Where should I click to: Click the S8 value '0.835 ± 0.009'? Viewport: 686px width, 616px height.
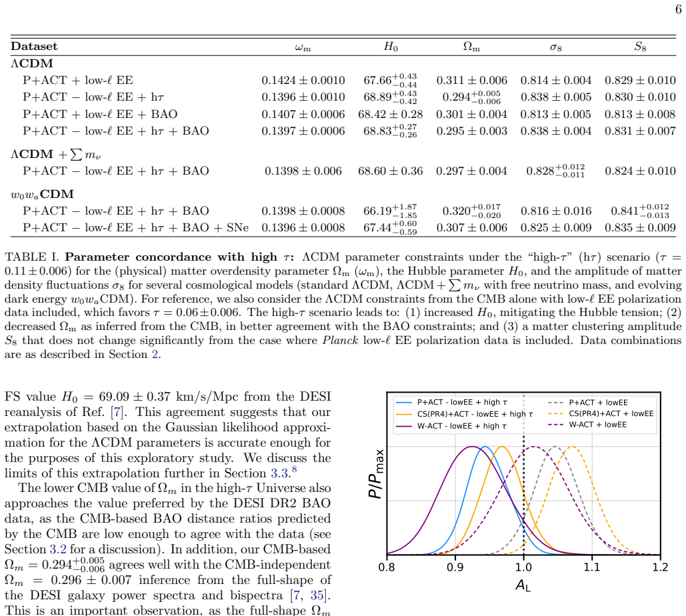640,228
